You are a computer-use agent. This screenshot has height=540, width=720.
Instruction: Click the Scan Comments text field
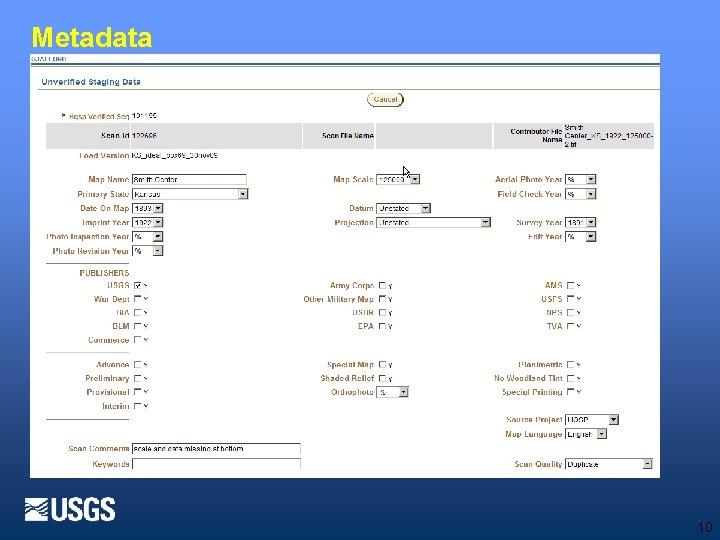click(216, 449)
